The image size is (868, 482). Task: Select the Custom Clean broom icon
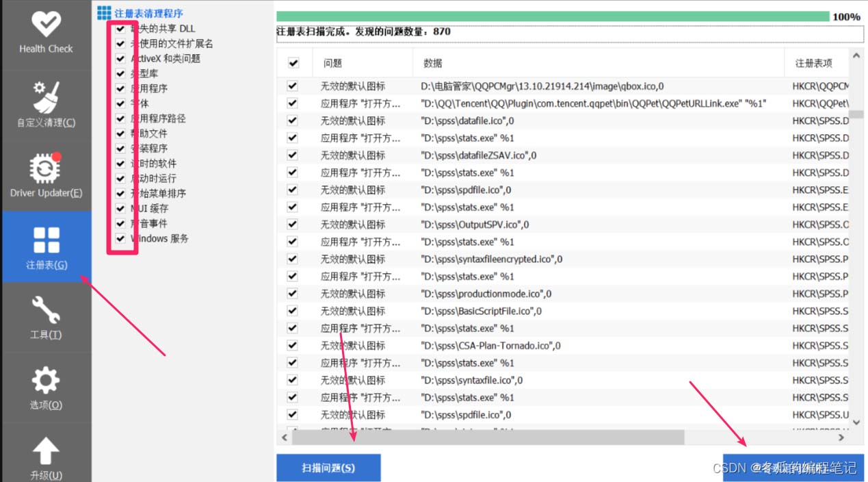(46, 97)
